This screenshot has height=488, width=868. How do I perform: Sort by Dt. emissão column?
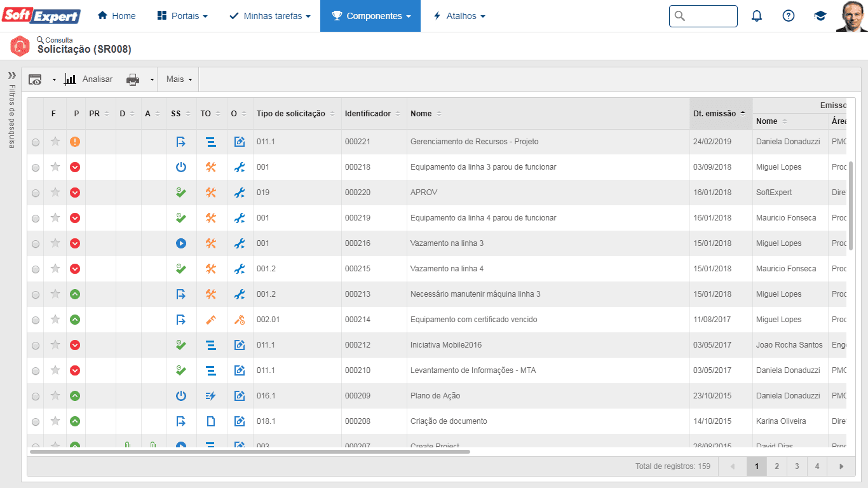pyautogui.click(x=721, y=114)
